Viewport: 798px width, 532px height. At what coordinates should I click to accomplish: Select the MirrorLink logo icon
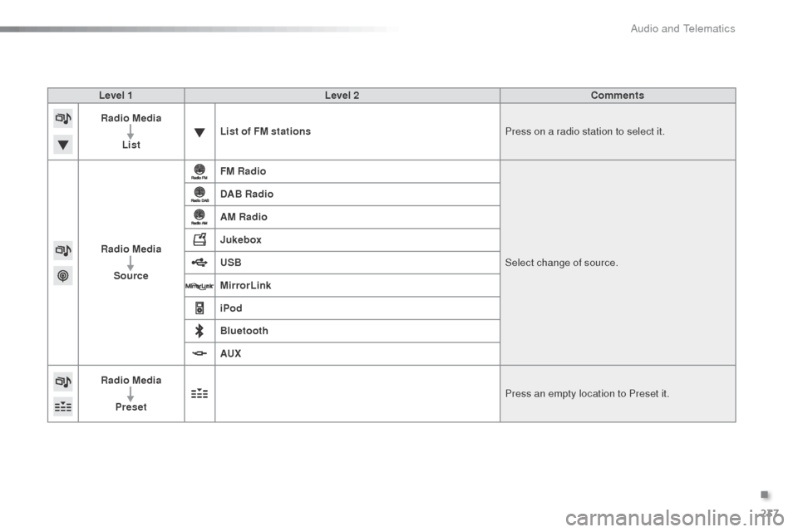pos(199,286)
